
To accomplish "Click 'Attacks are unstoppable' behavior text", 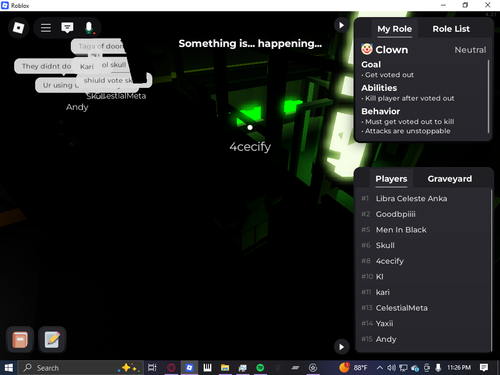I will 407,131.
